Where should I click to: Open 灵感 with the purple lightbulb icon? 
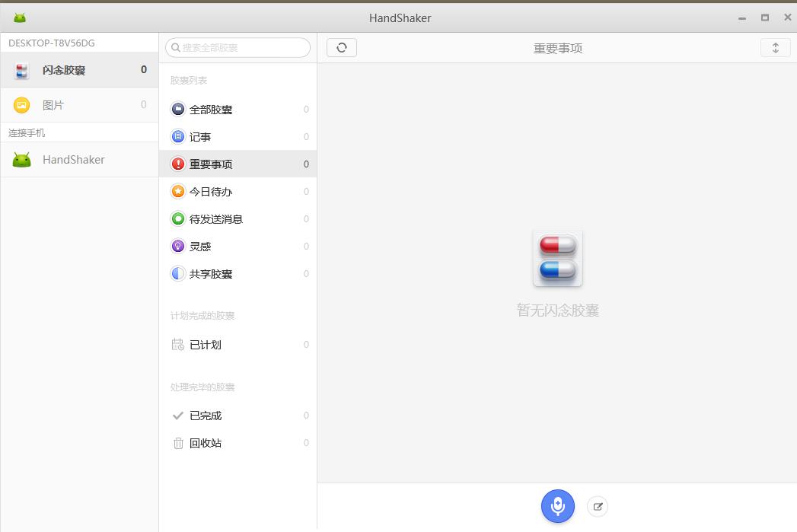coord(199,246)
